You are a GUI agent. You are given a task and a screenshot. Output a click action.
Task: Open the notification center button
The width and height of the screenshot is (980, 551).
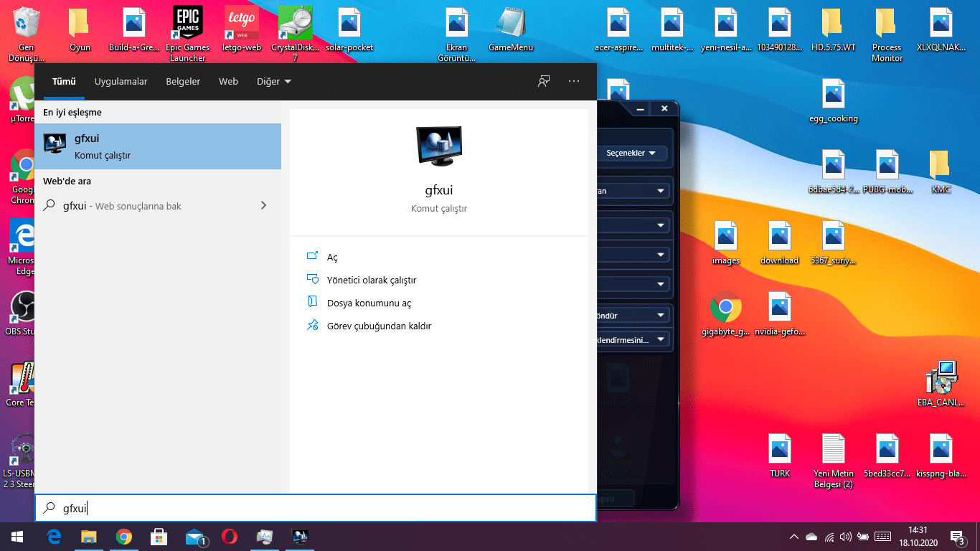[957, 536]
